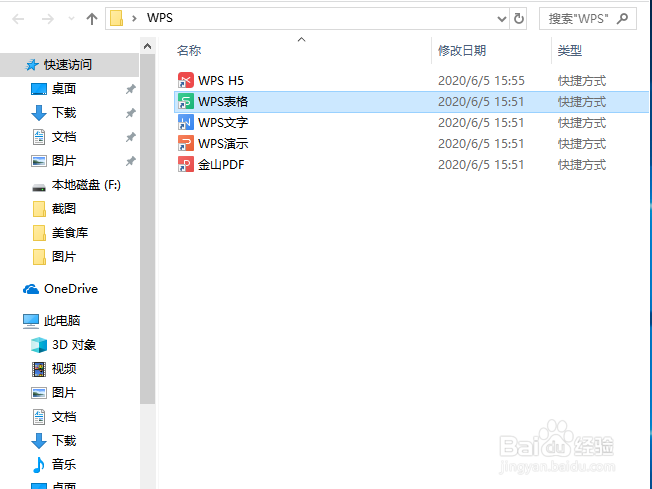Click the disk drive icon beside 本地磁盘 (F:)

coord(39,188)
